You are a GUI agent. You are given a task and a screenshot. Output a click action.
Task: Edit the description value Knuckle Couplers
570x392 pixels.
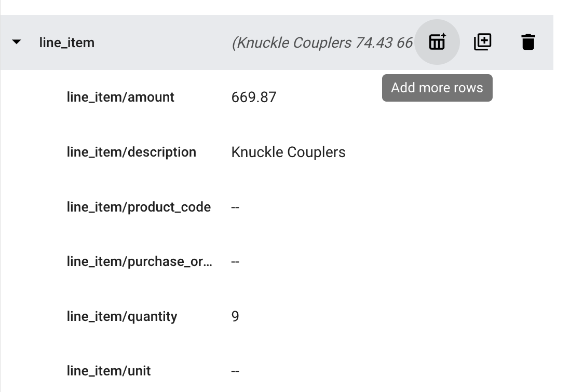tap(288, 152)
